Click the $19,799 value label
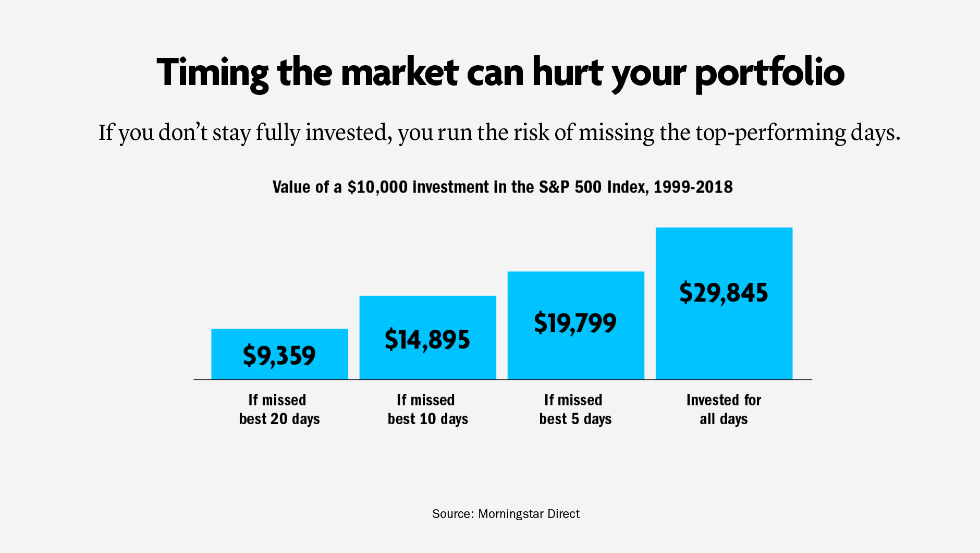Viewport: 980px width, 553px height. pyautogui.click(x=575, y=323)
